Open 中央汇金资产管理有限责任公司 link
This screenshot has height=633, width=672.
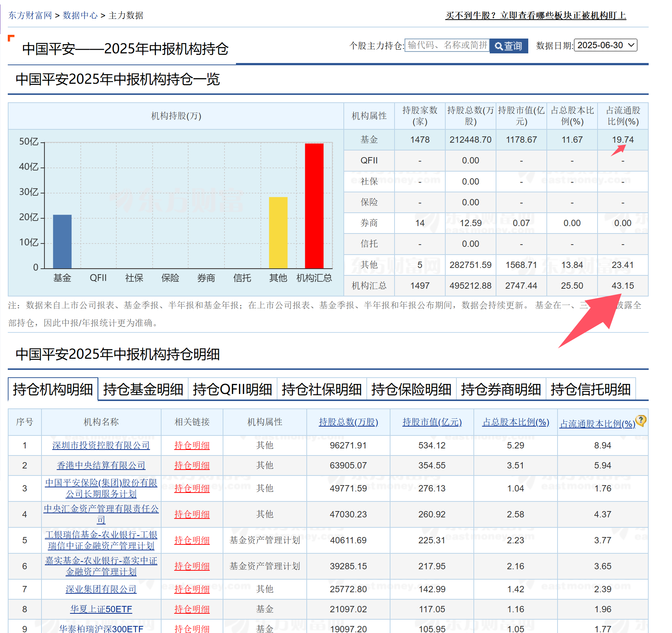click(101, 514)
